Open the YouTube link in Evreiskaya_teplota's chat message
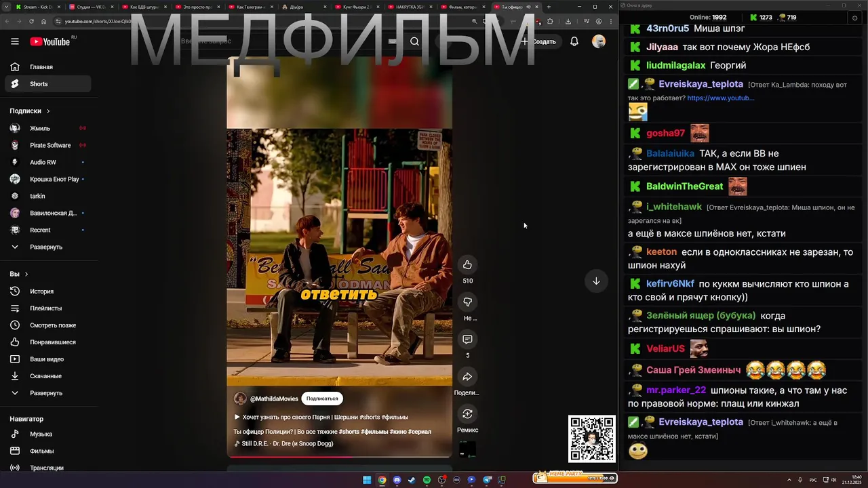 720,98
